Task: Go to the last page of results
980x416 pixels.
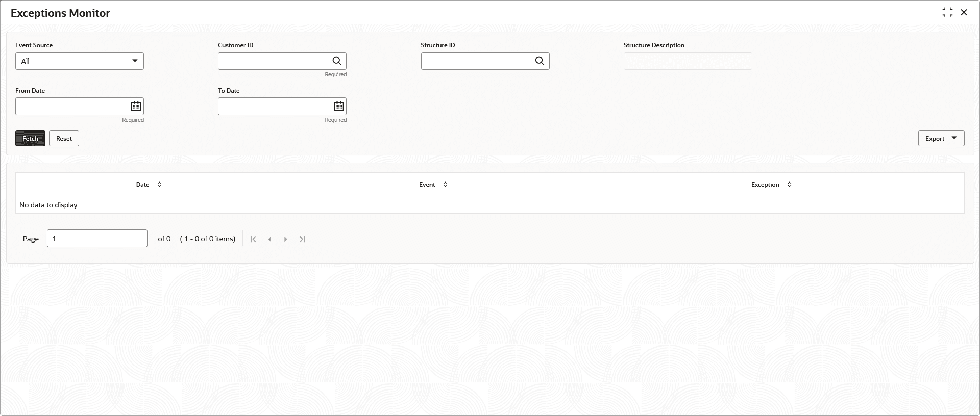Action: (302, 239)
